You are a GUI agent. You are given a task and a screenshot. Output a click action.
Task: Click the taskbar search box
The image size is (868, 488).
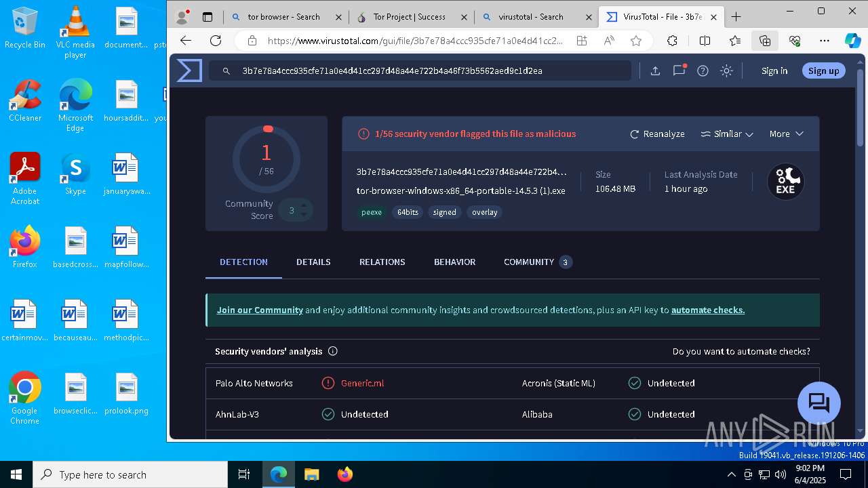(x=130, y=474)
